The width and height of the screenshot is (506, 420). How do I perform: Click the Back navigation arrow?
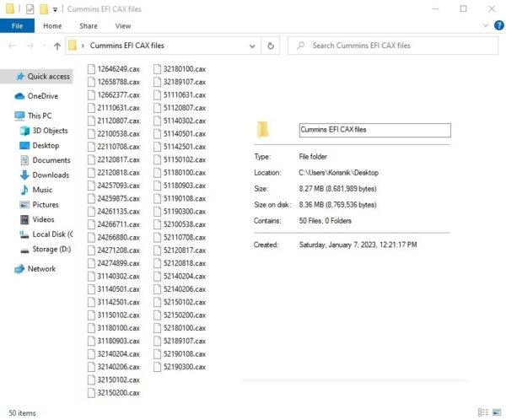tap(13, 46)
